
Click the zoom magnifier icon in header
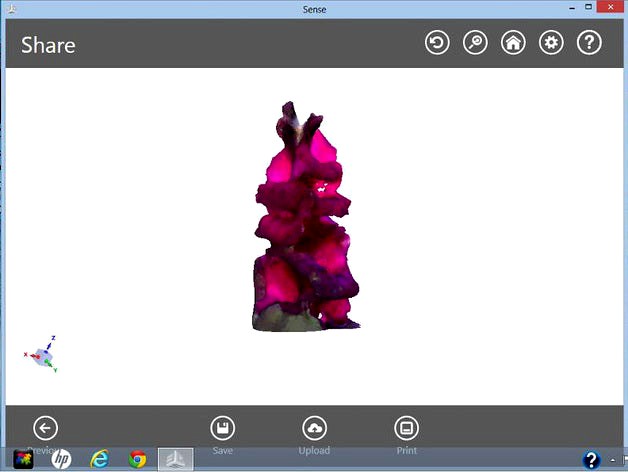pos(475,43)
